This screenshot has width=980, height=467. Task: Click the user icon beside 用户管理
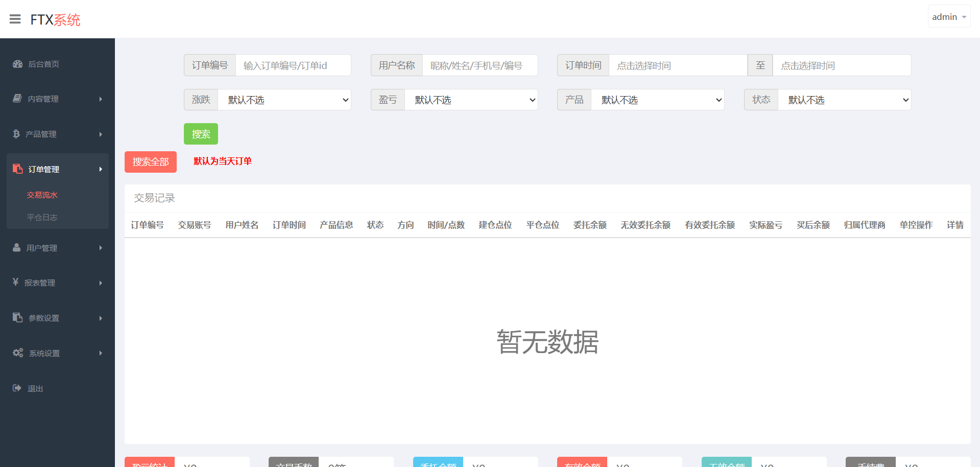(x=17, y=248)
